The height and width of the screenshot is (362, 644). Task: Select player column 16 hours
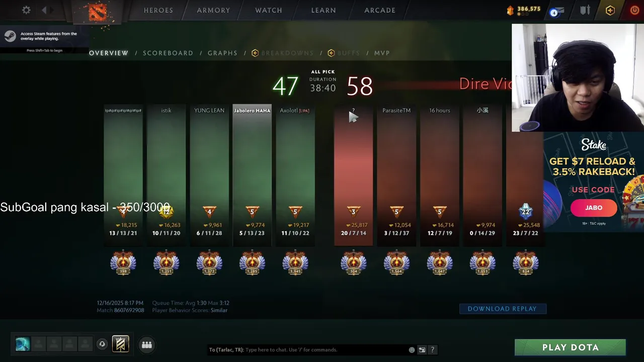(439, 175)
